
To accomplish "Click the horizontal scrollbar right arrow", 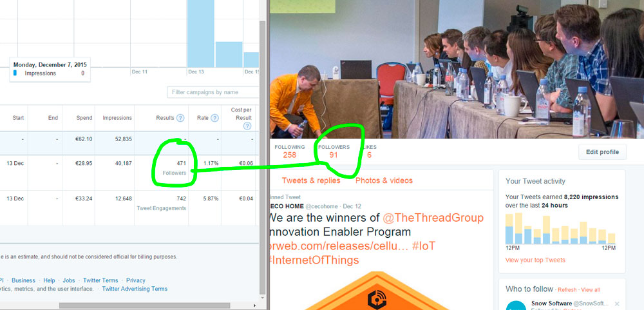I will pos(255,305).
